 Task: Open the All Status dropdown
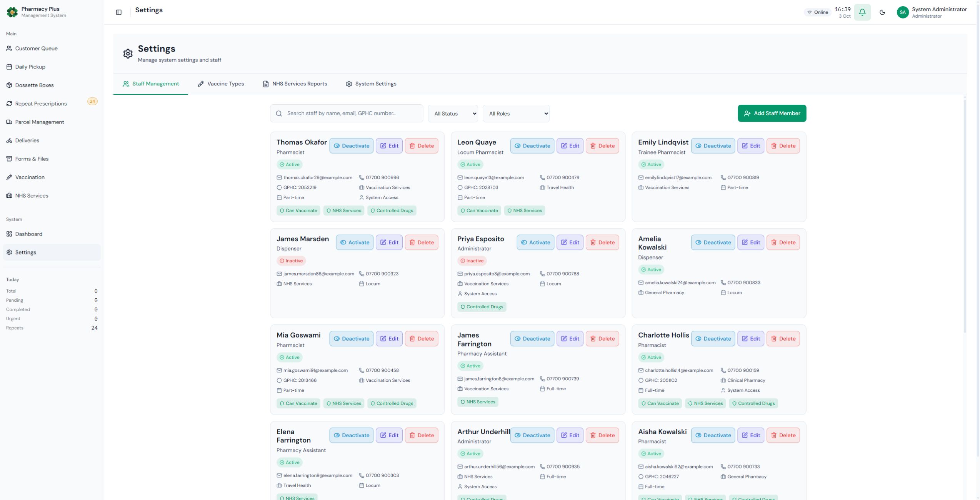tap(453, 114)
